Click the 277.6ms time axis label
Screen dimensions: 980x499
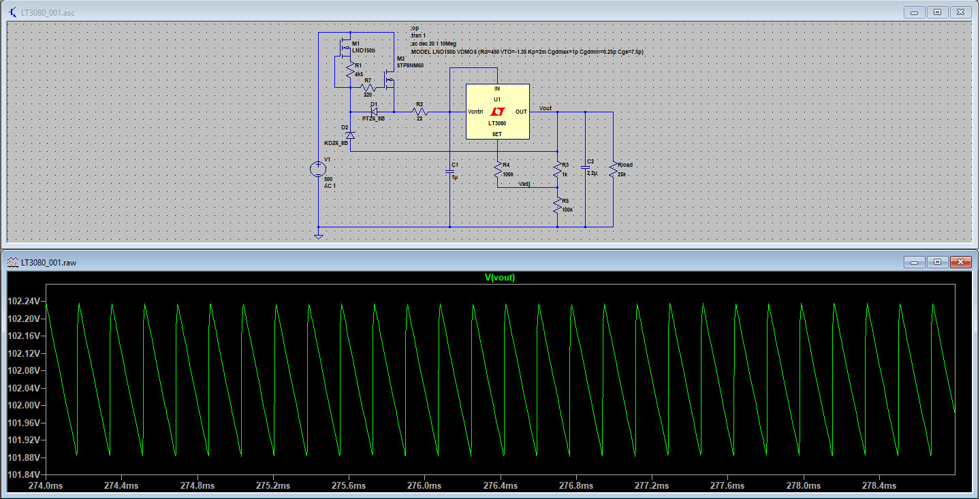pyautogui.click(x=727, y=486)
